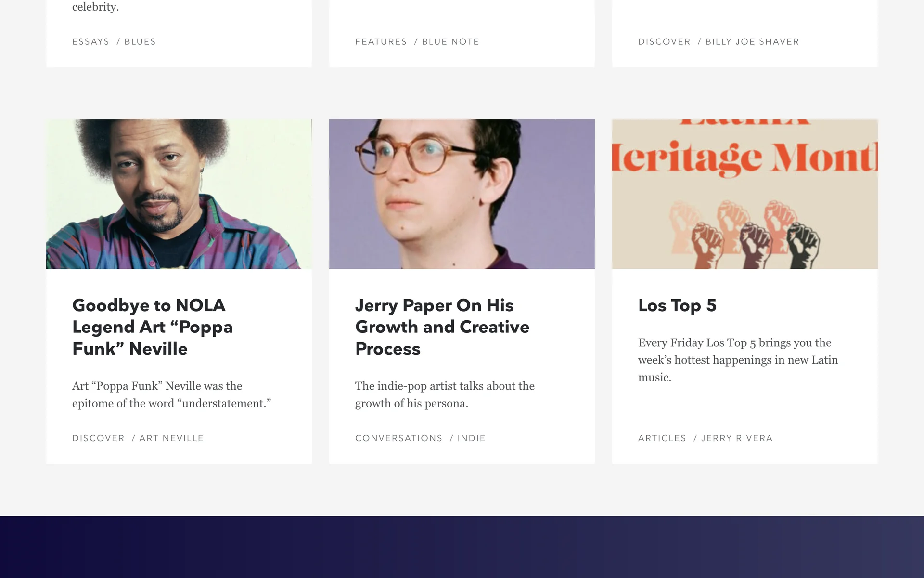Click the Every Friday Los Top 5 excerpt
The width and height of the screenshot is (924, 578).
click(738, 360)
